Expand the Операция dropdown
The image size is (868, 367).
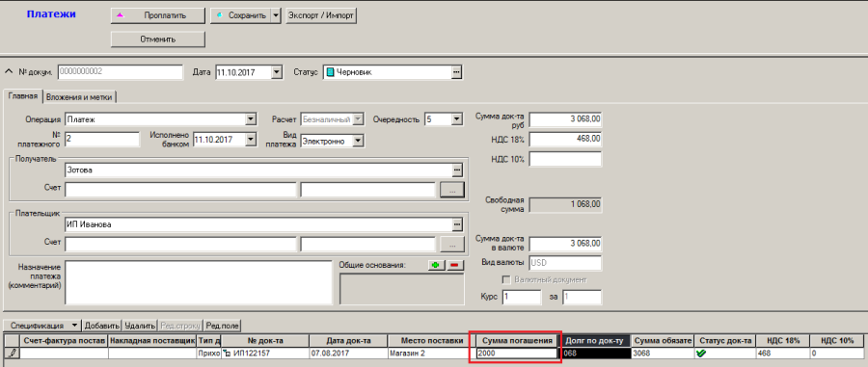tap(251, 118)
